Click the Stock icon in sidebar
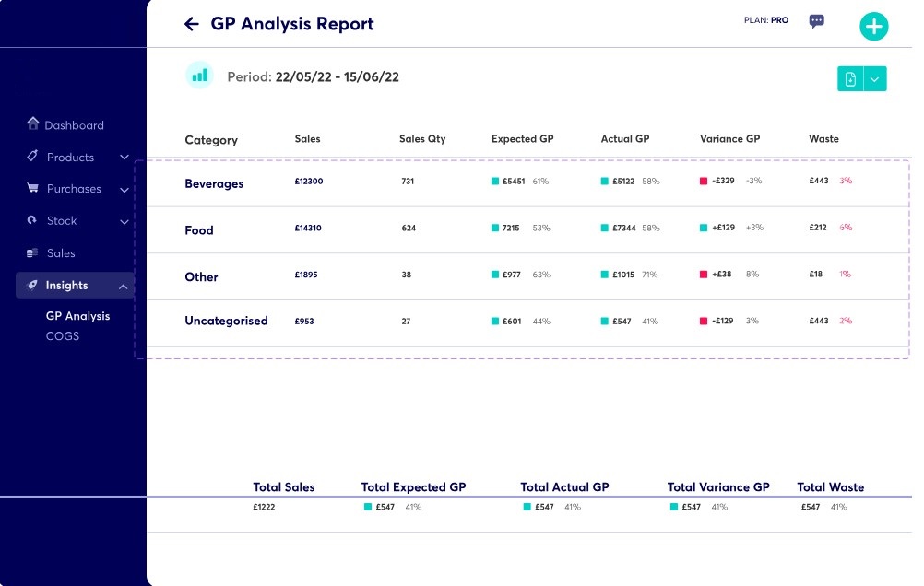The width and height of the screenshot is (924, 586). (x=32, y=220)
